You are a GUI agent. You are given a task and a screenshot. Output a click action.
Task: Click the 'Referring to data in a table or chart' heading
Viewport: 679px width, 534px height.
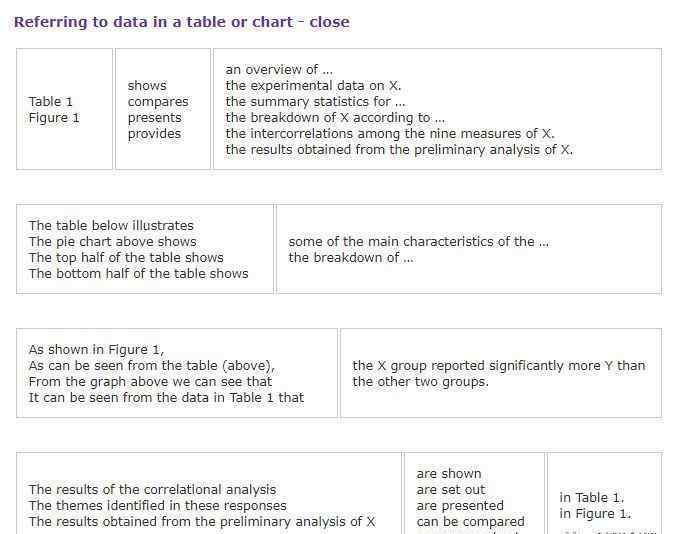coord(153,22)
